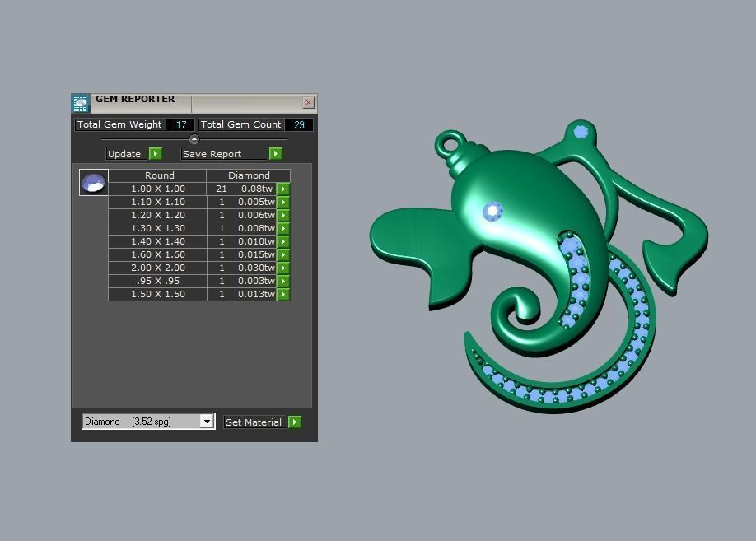Image resolution: width=756 pixels, height=541 pixels.
Task: Select the 2.00 X 2.00 size cell
Action: click(x=157, y=268)
